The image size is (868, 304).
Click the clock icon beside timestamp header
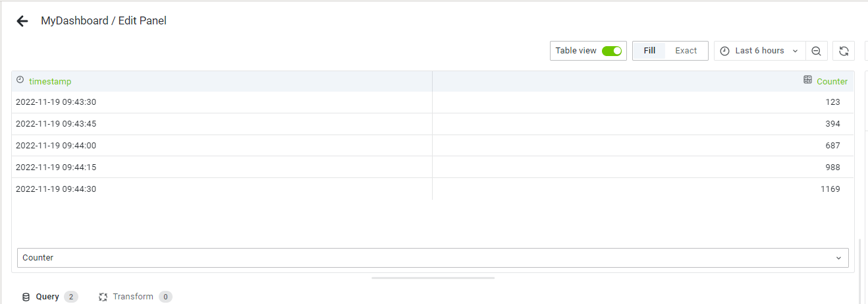coord(20,80)
